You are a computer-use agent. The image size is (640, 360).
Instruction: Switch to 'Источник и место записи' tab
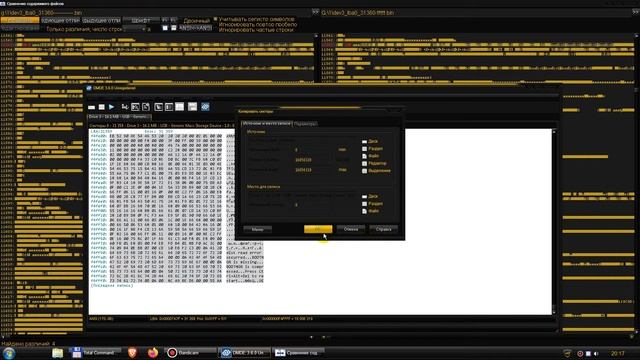267,123
